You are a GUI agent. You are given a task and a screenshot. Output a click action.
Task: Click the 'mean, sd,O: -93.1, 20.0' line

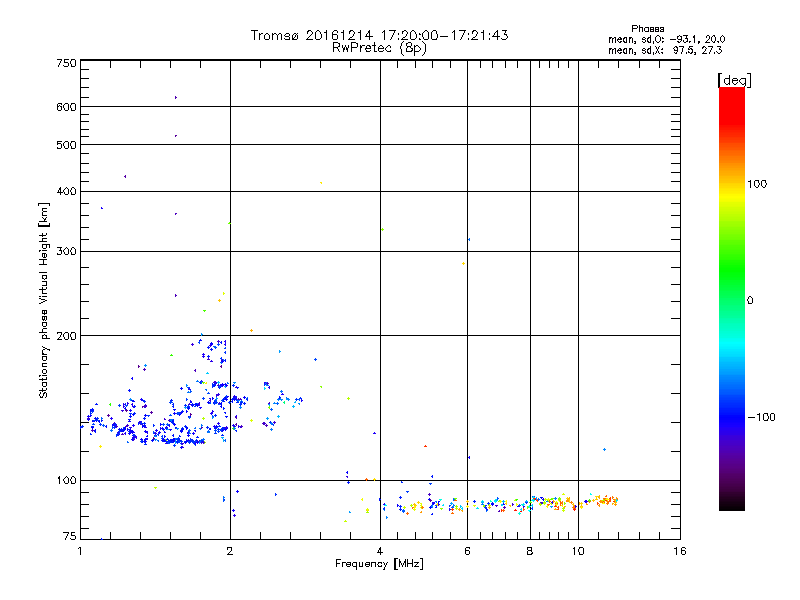point(666,40)
